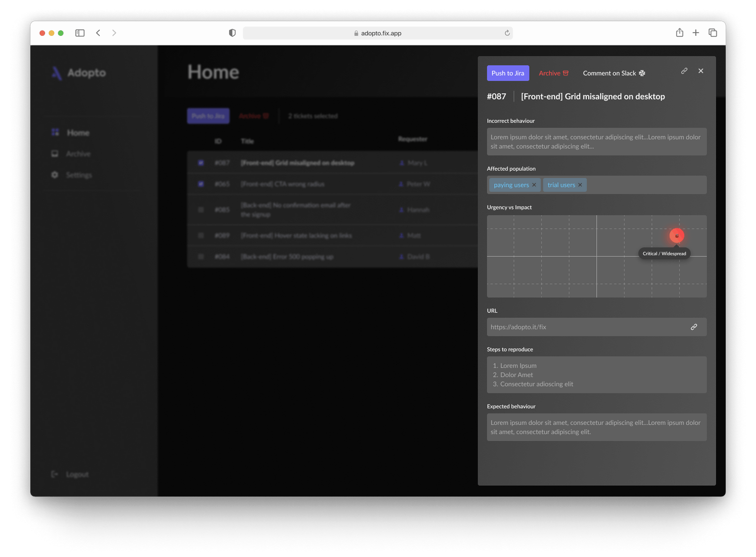Uncheck the checkbox for ticket #087
This screenshot has height=557, width=756.
click(201, 163)
